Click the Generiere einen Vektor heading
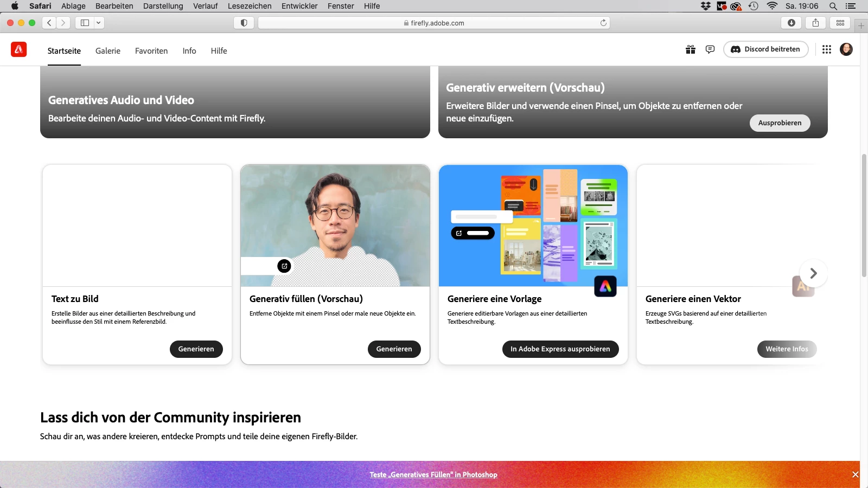 pyautogui.click(x=693, y=299)
